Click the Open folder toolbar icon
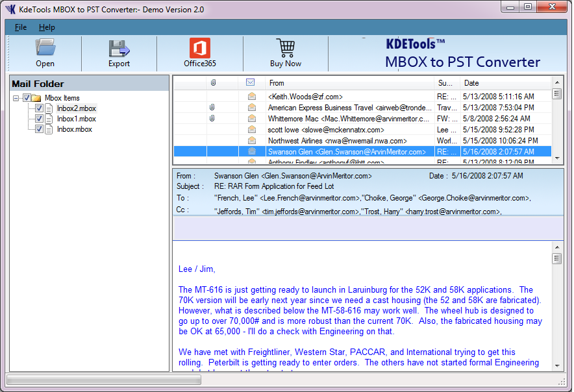This screenshot has height=392, width=574. (x=45, y=49)
